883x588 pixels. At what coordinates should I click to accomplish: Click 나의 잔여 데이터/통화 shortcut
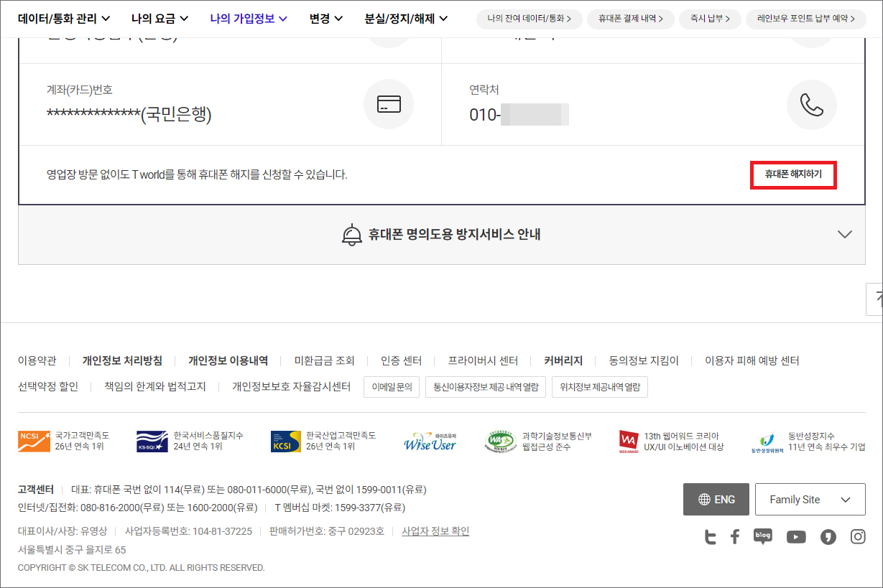point(529,19)
